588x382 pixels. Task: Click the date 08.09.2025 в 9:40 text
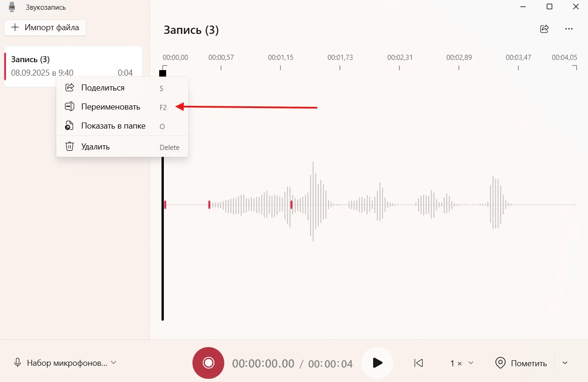click(x=42, y=73)
